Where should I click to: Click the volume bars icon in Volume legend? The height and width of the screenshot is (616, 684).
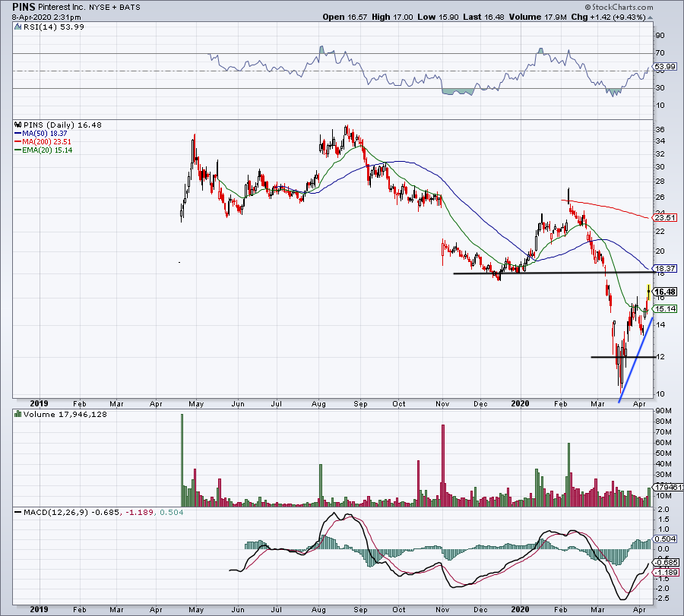click(x=18, y=414)
